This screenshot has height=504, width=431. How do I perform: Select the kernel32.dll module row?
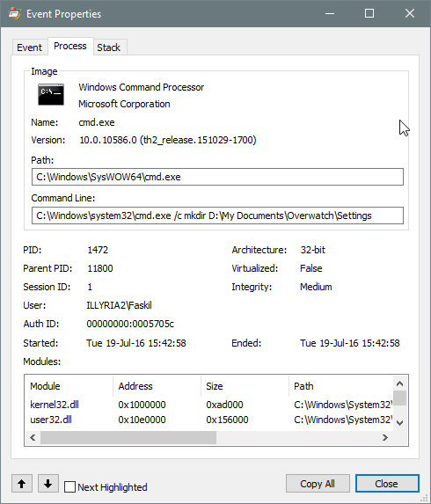(208, 405)
